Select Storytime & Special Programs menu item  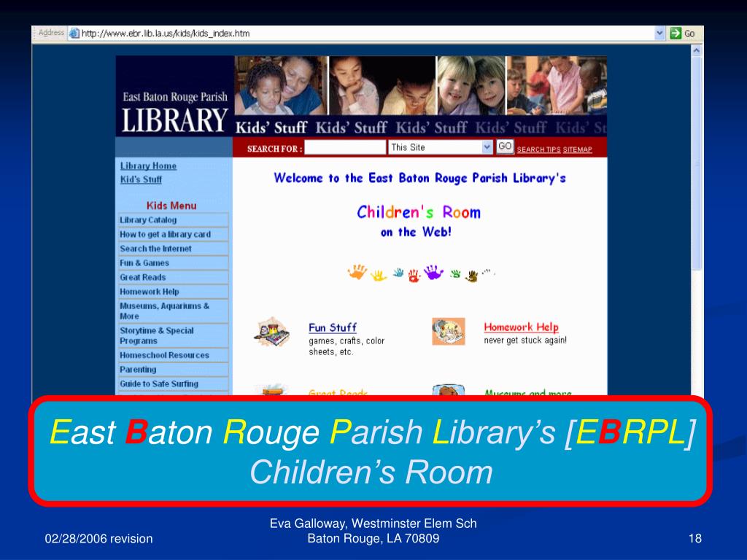174,335
